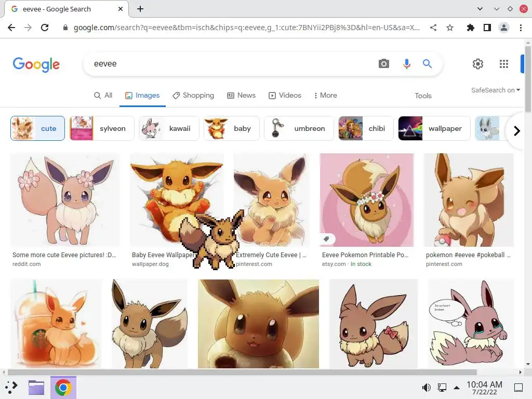532x399 pixels.
Task: Open the clock showing 10:04 AM
Action: click(485, 388)
